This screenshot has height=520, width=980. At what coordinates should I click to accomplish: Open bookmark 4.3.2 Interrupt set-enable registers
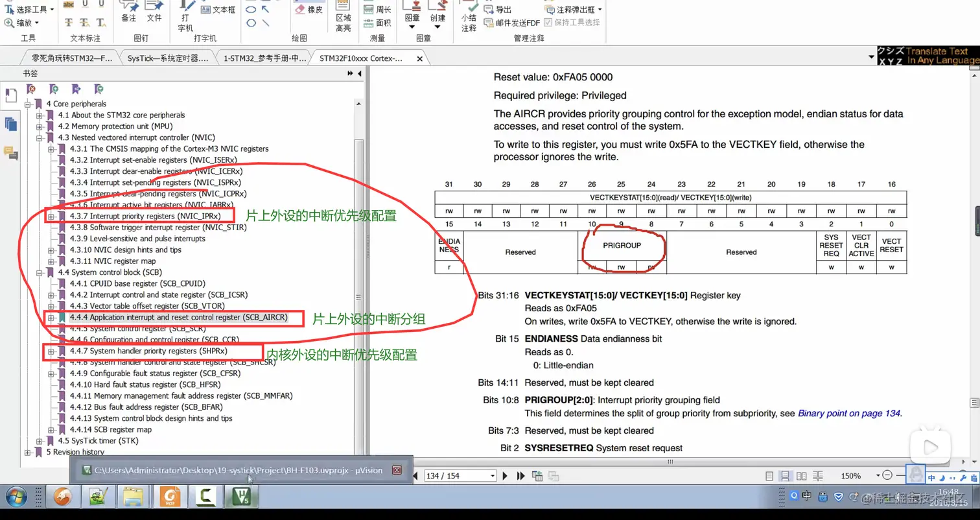point(154,160)
